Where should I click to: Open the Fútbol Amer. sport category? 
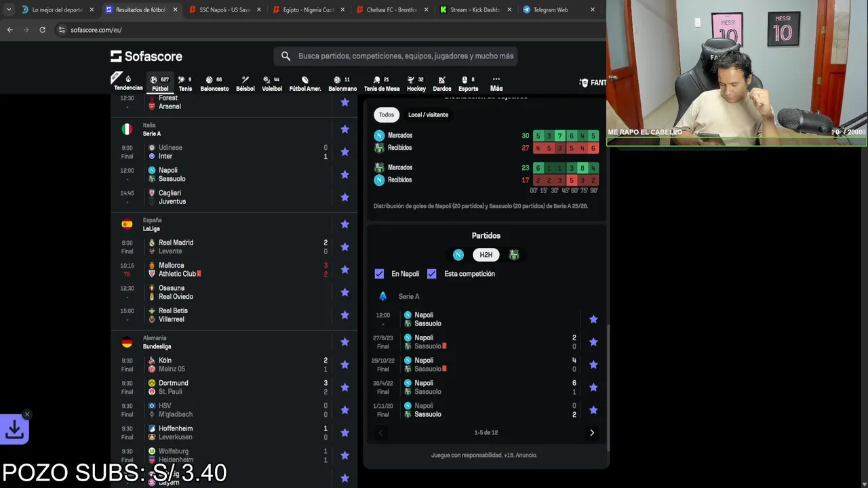click(305, 83)
